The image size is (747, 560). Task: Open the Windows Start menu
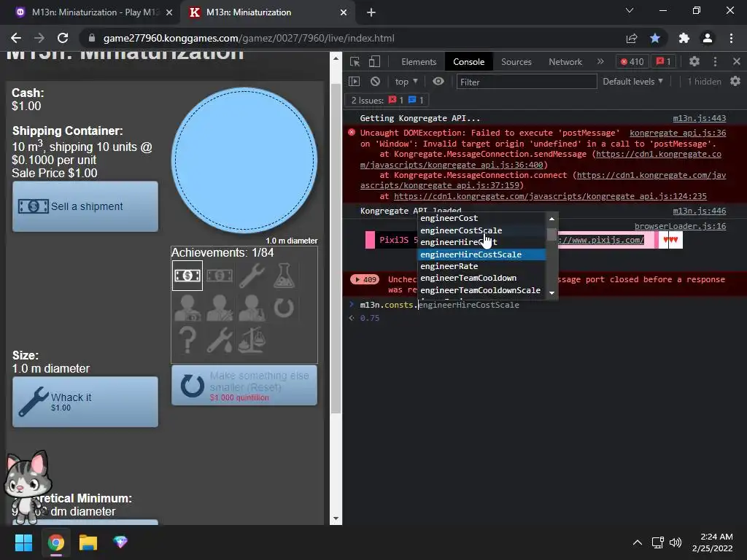coord(23,542)
